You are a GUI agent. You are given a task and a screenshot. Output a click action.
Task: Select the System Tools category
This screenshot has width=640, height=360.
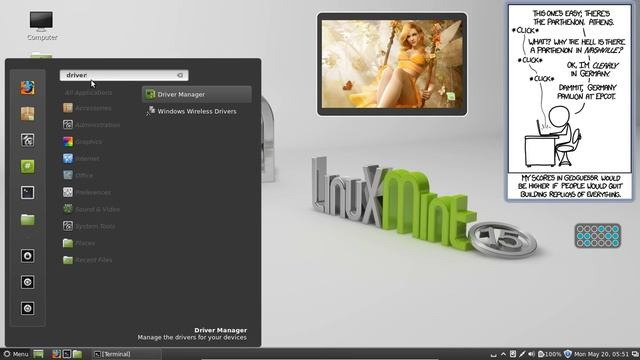click(x=89, y=226)
